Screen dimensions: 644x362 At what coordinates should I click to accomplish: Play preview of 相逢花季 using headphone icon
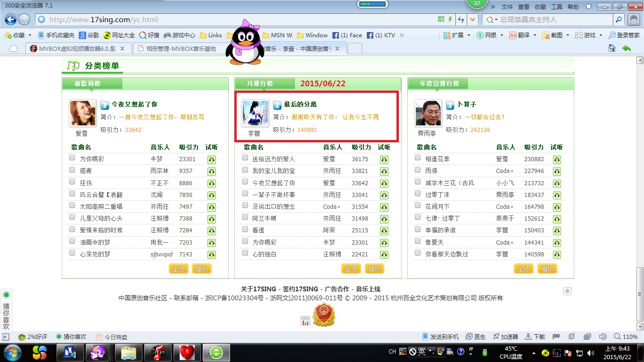[557, 160]
